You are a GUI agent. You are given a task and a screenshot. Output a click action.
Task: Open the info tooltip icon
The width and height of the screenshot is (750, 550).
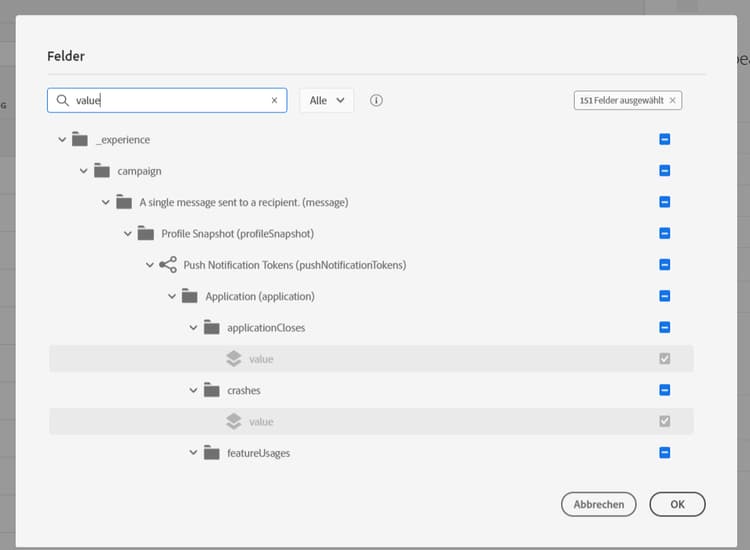point(377,101)
